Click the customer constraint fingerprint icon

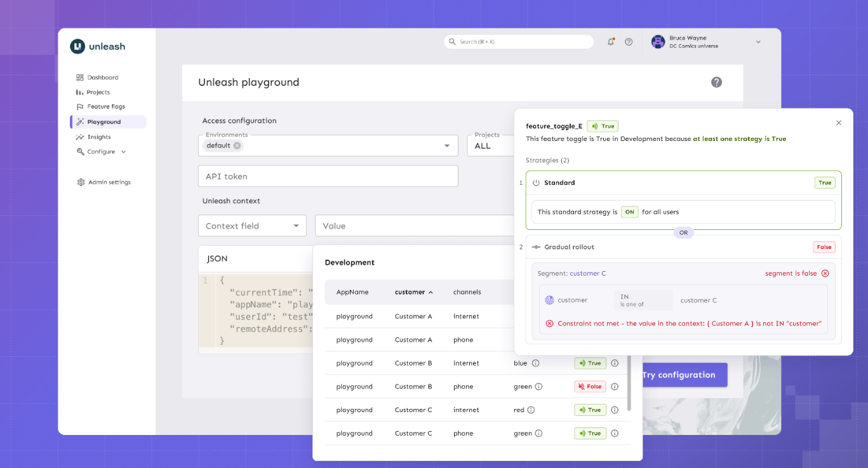pos(549,300)
